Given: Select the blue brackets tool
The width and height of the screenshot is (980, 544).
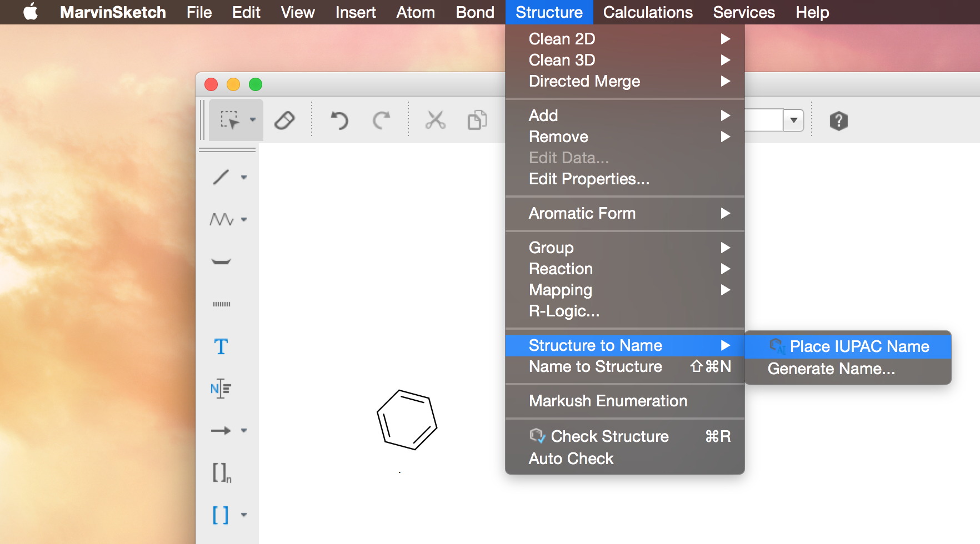Looking at the screenshot, I should click(221, 515).
